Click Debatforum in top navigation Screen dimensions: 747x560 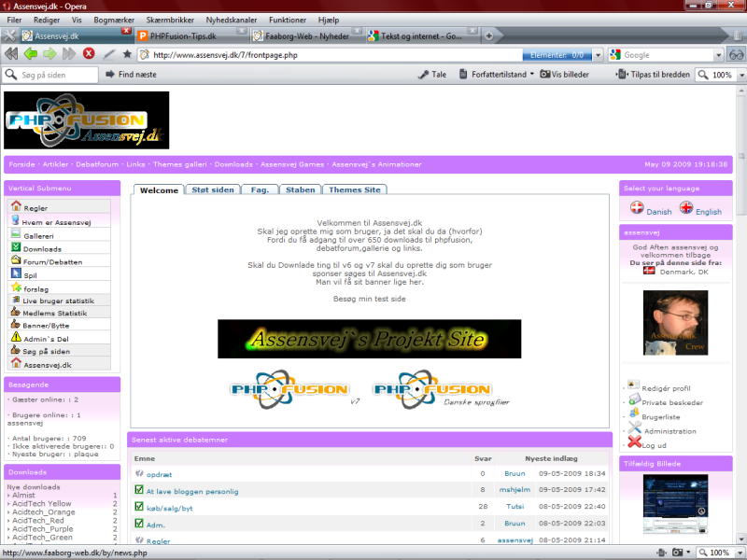click(97, 164)
